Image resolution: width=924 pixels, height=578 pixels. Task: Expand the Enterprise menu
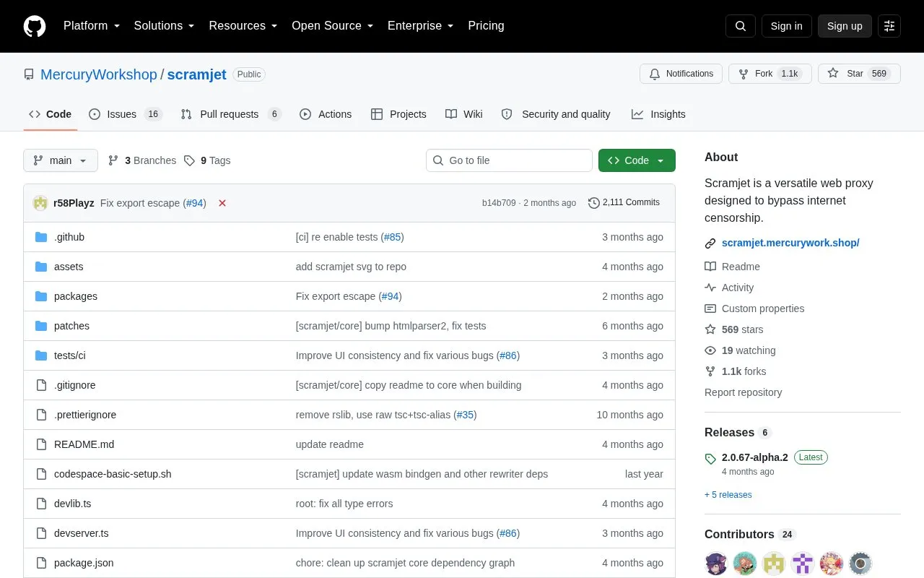click(421, 26)
